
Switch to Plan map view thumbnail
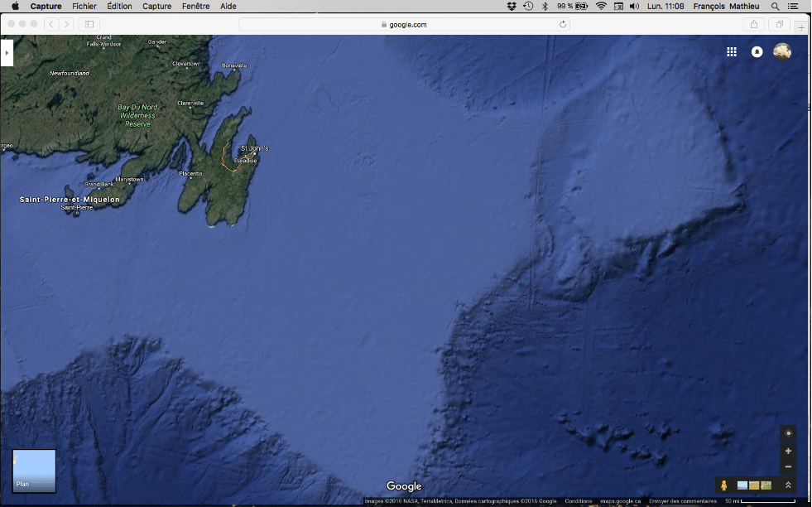pos(34,471)
